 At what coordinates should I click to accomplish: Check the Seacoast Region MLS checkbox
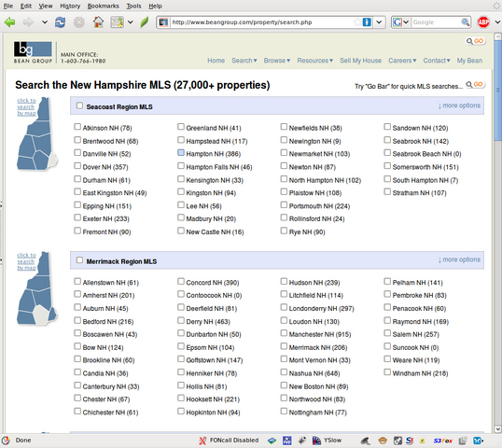79,105
